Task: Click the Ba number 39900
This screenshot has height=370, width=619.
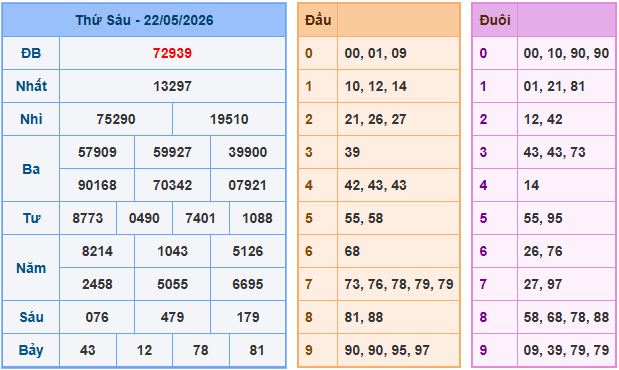Action: click(248, 152)
